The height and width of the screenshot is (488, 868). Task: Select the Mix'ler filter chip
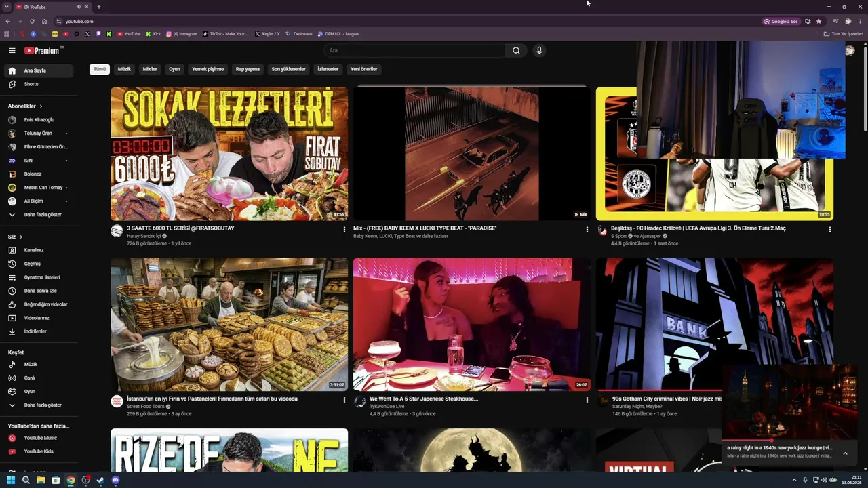pyautogui.click(x=150, y=69)
